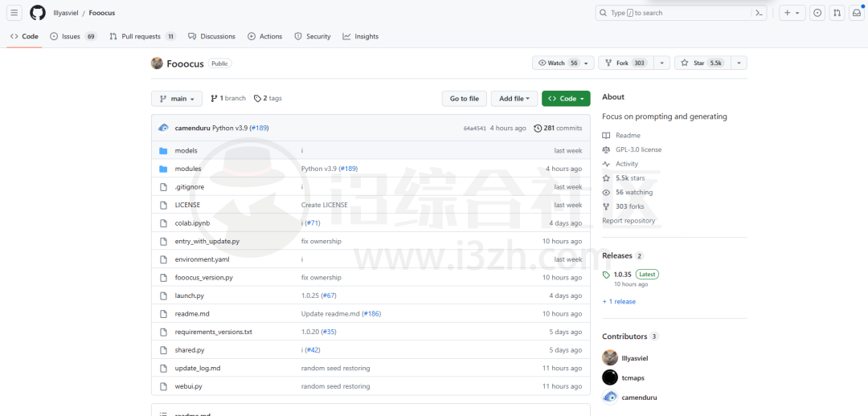Click the GitHub Octocat logo
This screenshot has width=868, height=416.
click(x=38, y=13)
